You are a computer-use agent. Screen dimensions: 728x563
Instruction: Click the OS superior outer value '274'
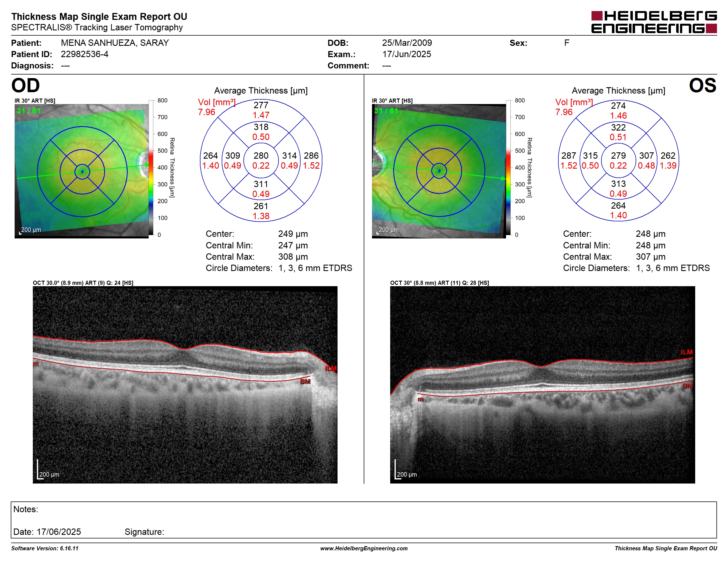click(618, 106)
